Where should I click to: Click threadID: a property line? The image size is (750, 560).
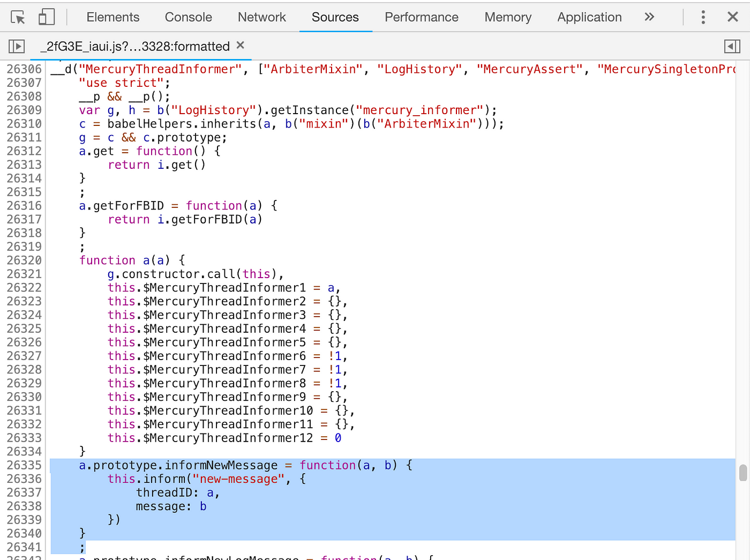(x=177, y=493)
